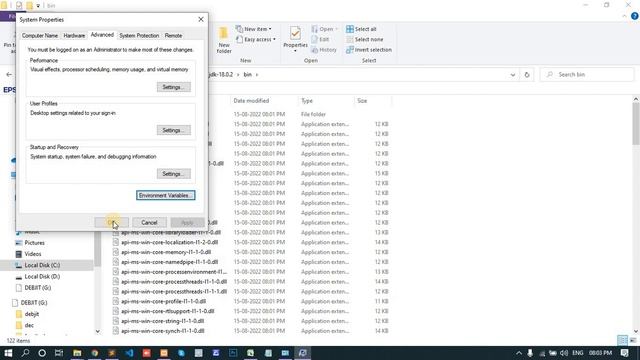Open Cortana circle on taskbar

point(42,353)
